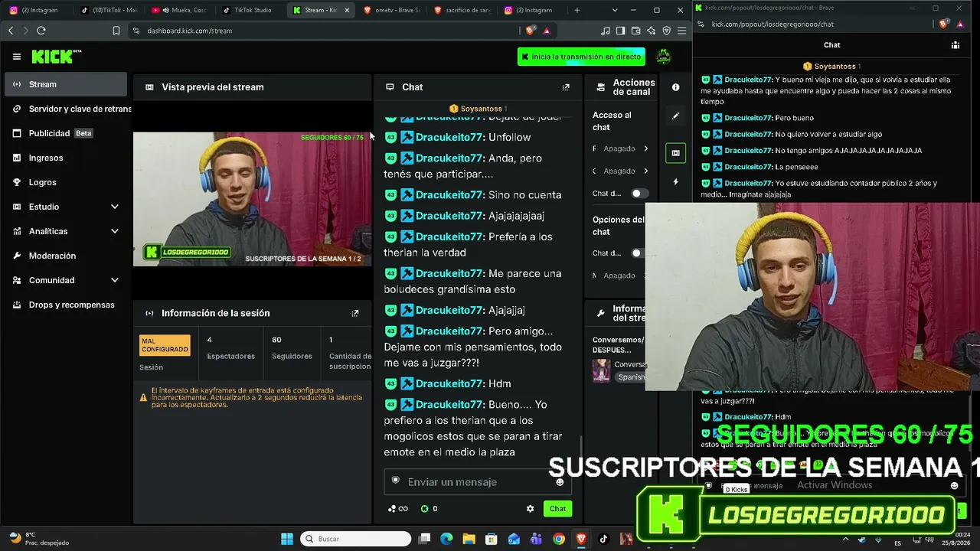Click the chat identity shield icon in message box

click(x=396, y=481)
